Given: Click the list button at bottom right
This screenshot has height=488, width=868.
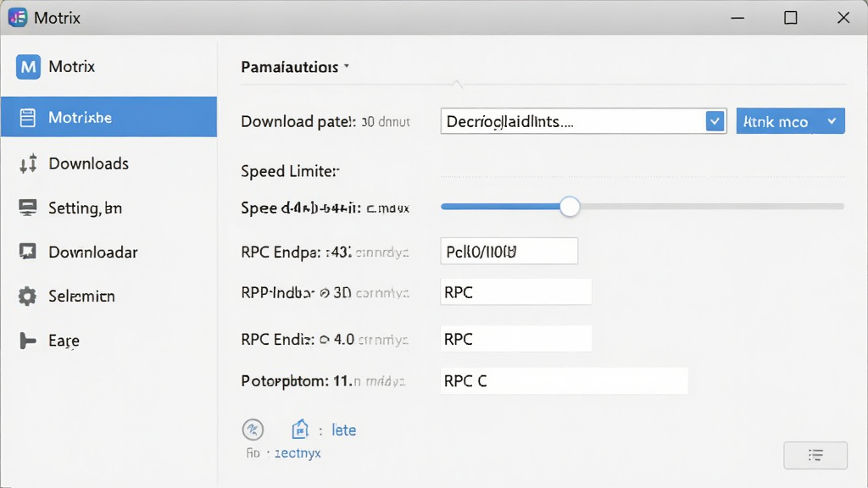Looking at the screenshot, I should coord(815,455).
